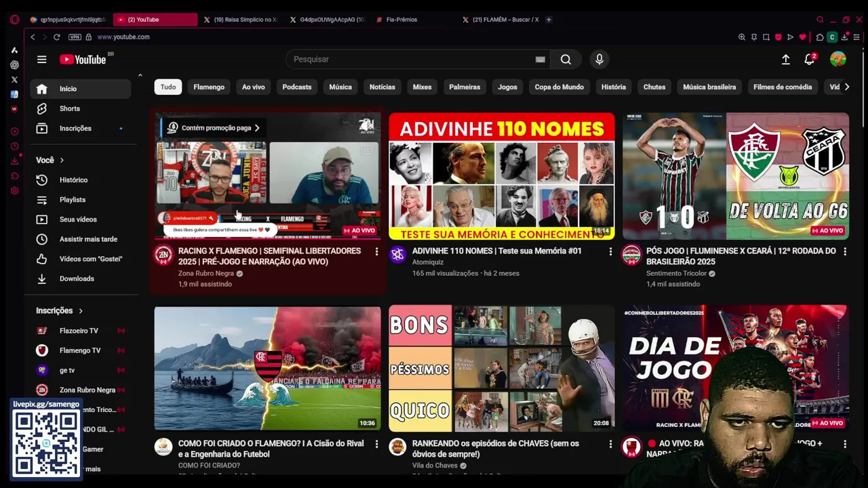Open ge tv subscription
This screenshot has height=488, width=868.
[x=81, y=370]
